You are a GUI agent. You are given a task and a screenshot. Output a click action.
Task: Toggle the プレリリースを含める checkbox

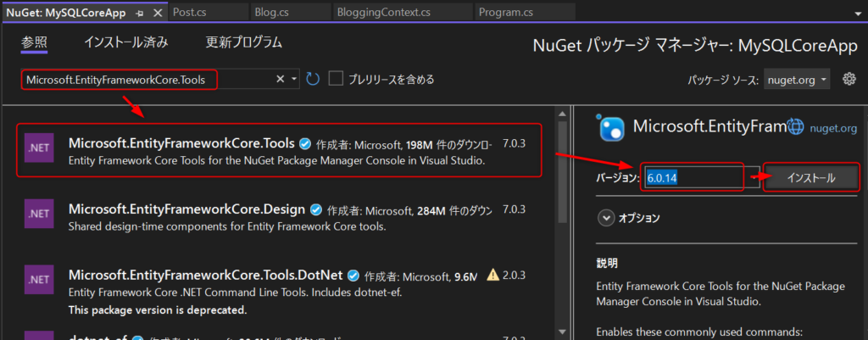(336, 79)
